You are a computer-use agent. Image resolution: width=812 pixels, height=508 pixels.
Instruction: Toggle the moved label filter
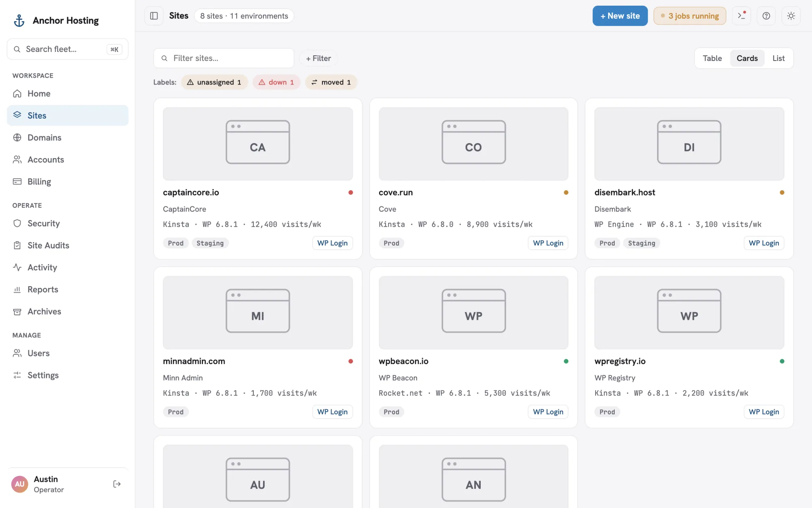(x=331, y=82)
